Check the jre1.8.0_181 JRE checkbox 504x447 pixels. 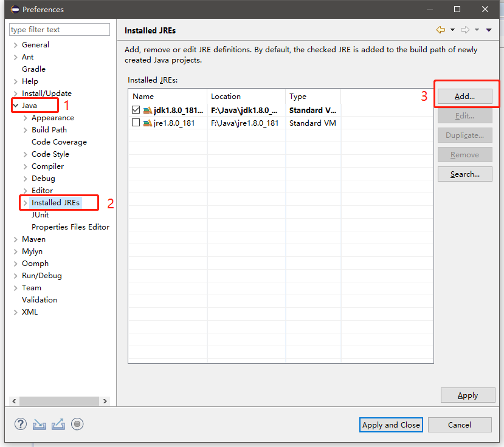(136, 123)
